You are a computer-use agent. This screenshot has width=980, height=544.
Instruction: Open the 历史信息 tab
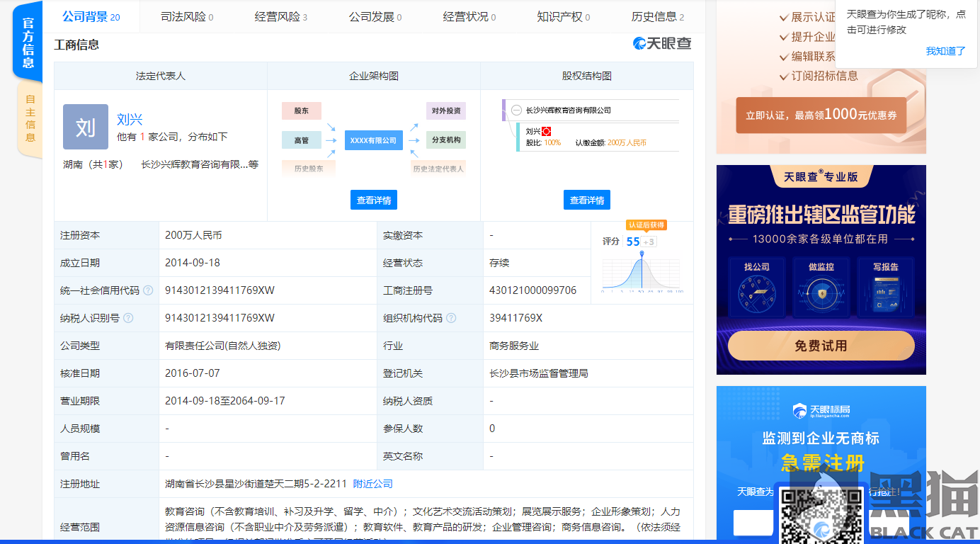(x=658, y=16)
